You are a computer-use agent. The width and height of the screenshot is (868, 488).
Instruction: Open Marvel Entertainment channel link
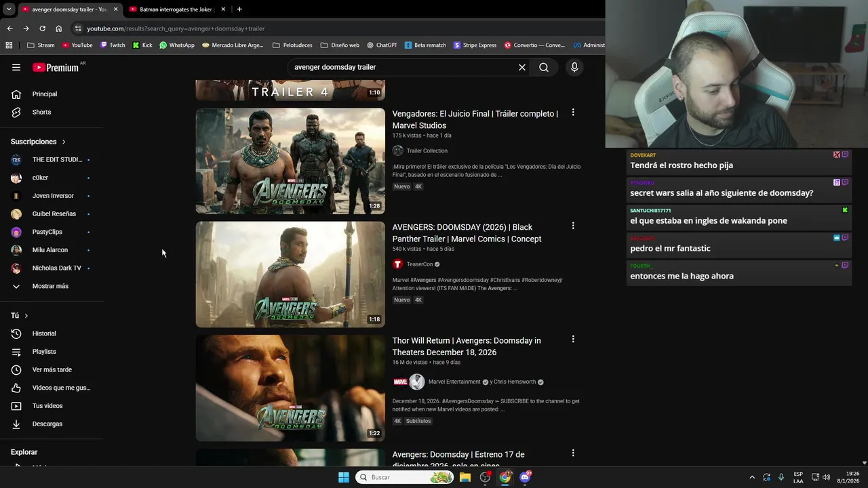click(454, 382)
